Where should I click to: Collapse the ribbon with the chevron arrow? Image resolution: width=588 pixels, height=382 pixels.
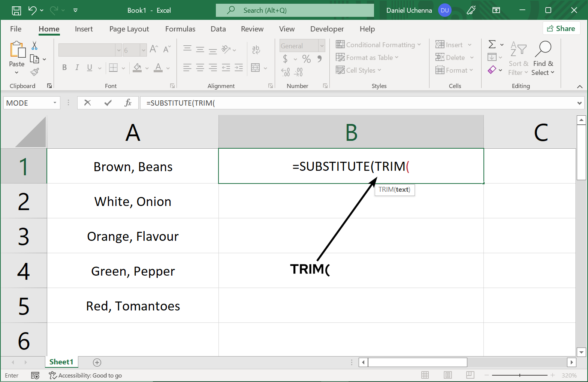[580, 87]
